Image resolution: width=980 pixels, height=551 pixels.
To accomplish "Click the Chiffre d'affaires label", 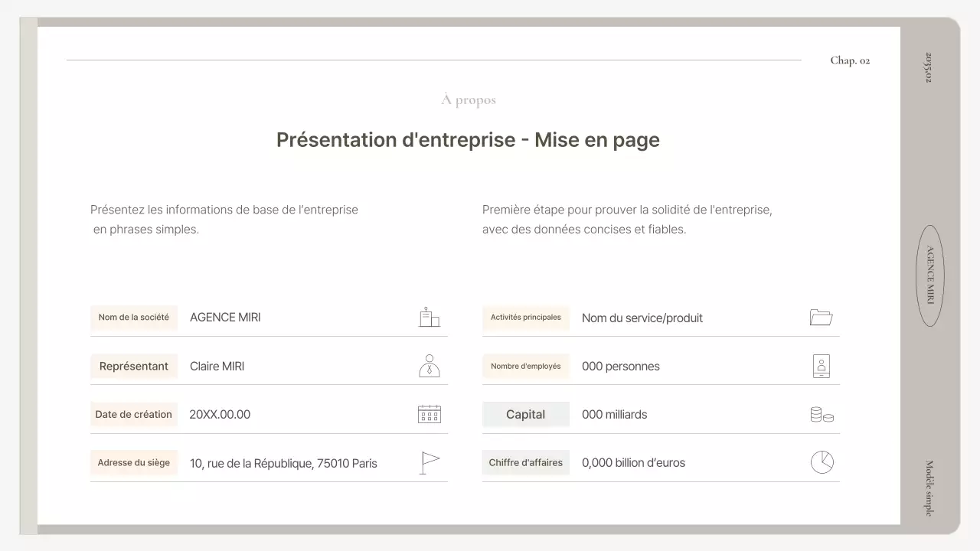I will point(526,462).
